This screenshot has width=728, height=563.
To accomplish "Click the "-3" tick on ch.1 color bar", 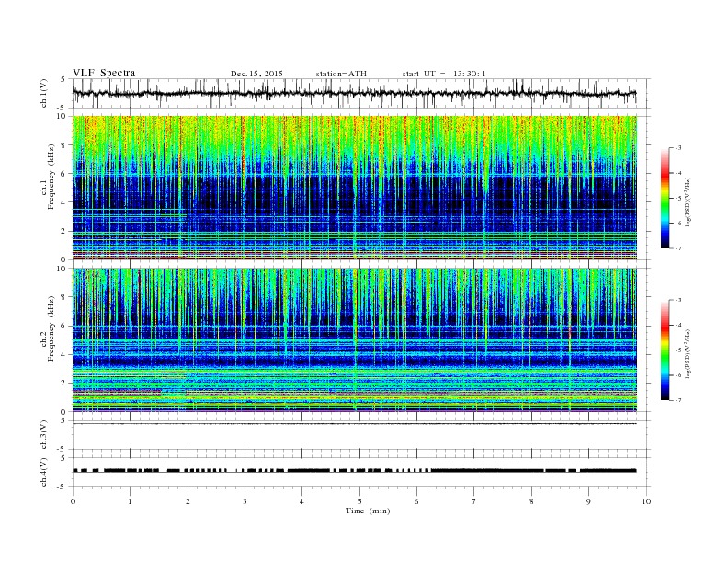I will click(x=678, y=148).
